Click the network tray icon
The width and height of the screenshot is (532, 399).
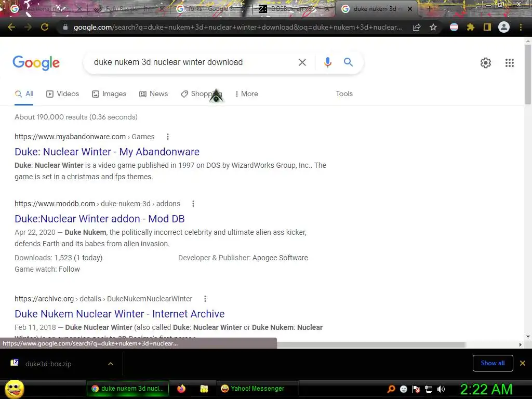(429, 389)
